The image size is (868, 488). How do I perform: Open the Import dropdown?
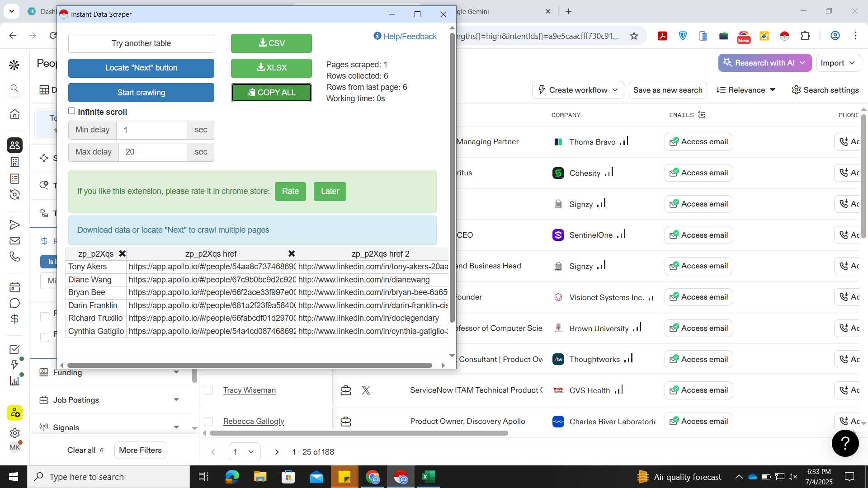tap(838, 63)
